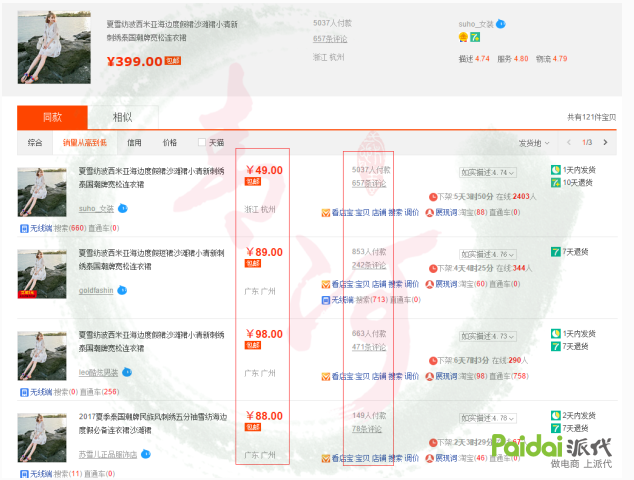Click 2天内发货 badge icon

pyautogui.click(x=556, y=415)
